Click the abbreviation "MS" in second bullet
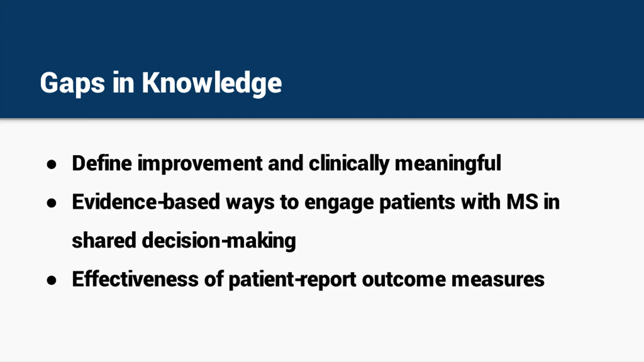 tap(522, 202)
